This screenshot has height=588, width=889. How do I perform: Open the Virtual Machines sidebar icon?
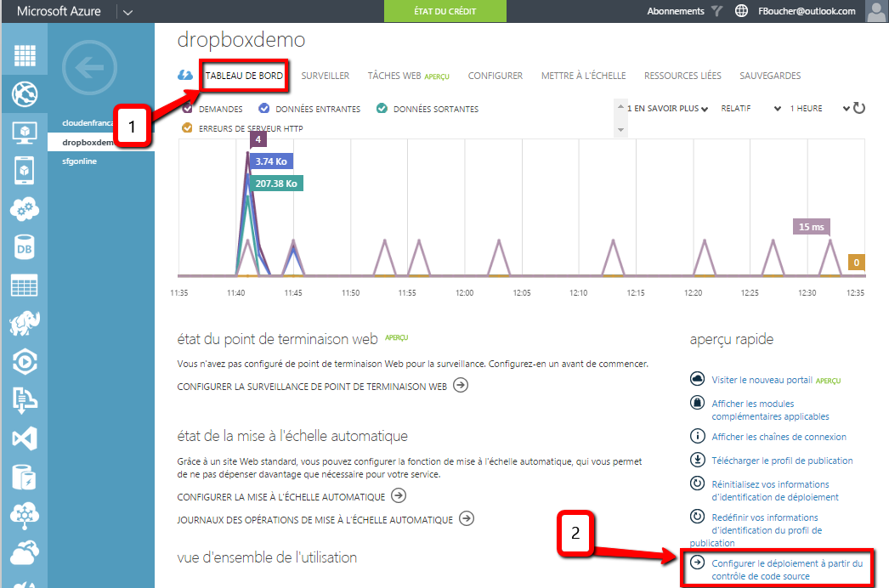[x=25, y=133]
